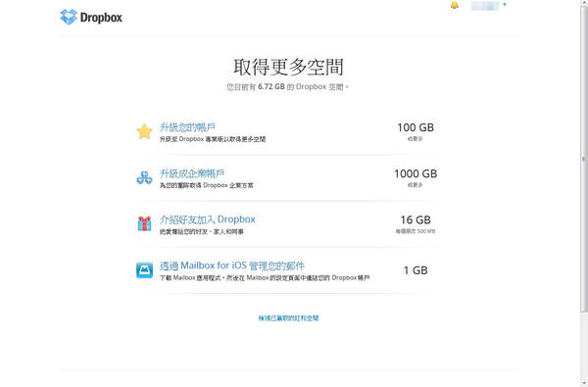Click the description under 升級成企業帳戶
The width and height of the screenshot is (588, 387).
click(206, 185)
